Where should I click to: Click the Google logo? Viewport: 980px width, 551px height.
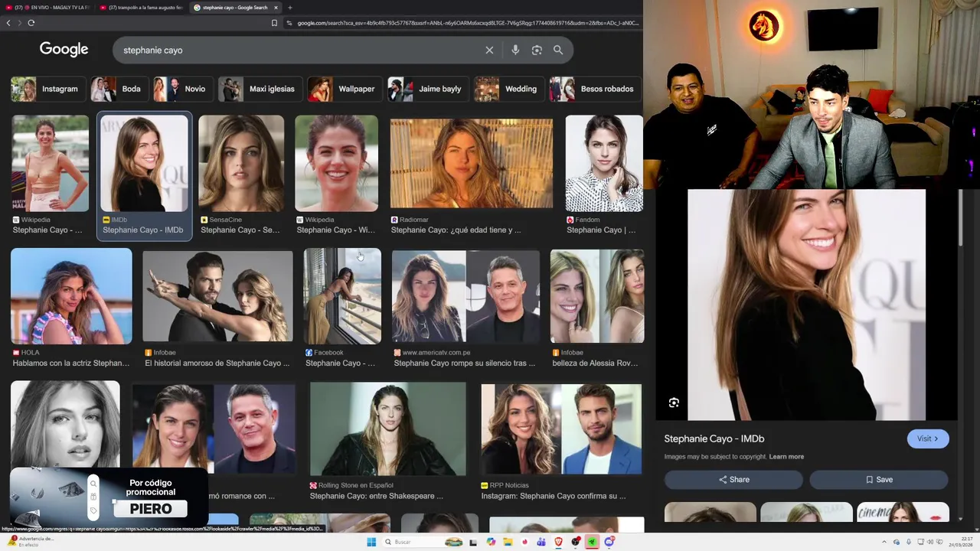[x=64, y=50]
